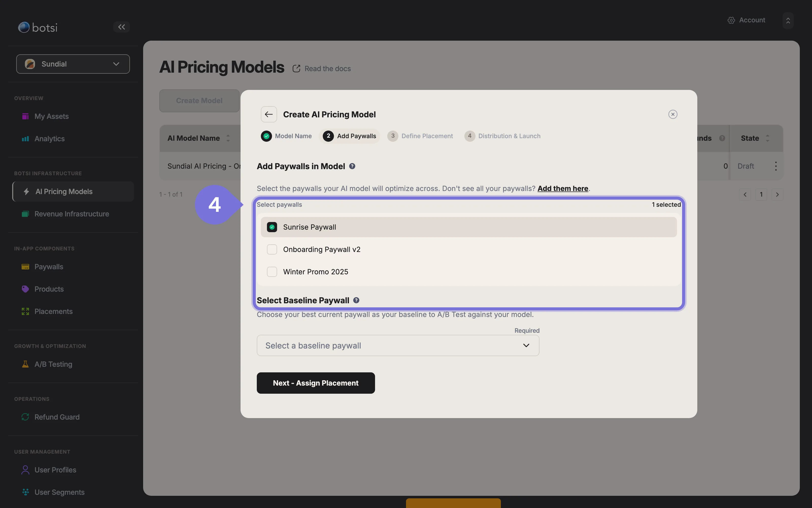Click the external-link icon beside Read the docs
Screen dimensions: 812x508
tap(296, 69)
